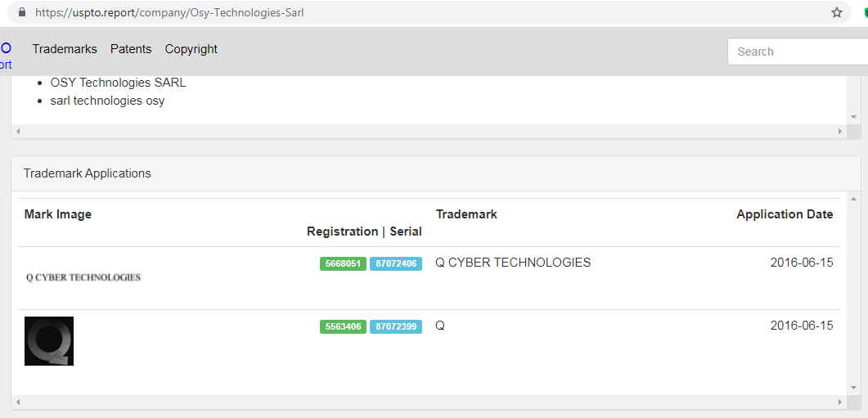Click the right arrow of the top panel horizontal scrollbar
The width and height of the screenshot is (868, 418).
coord(839,131)
